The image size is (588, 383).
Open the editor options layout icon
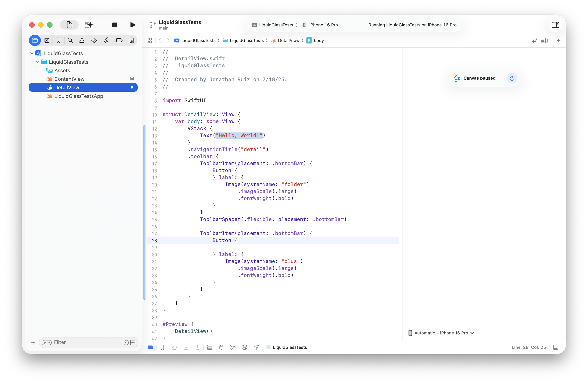tap(545, 40)
